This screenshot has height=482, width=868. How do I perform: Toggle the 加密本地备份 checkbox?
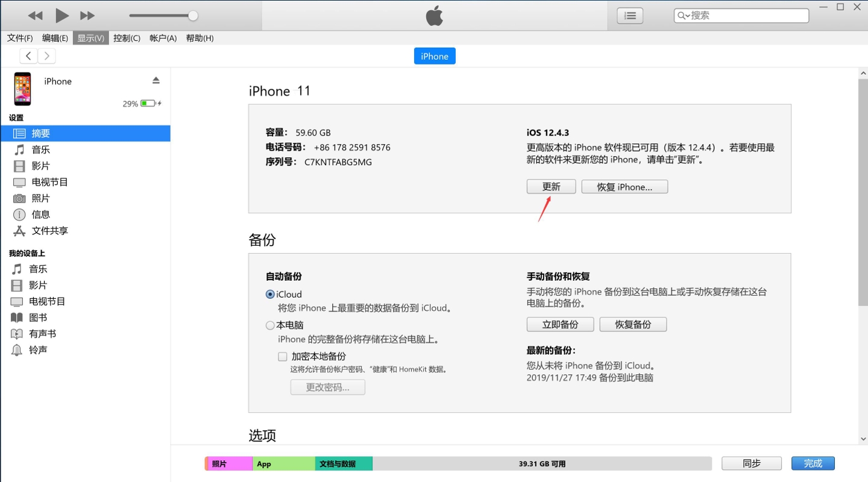tap(283, 357)
